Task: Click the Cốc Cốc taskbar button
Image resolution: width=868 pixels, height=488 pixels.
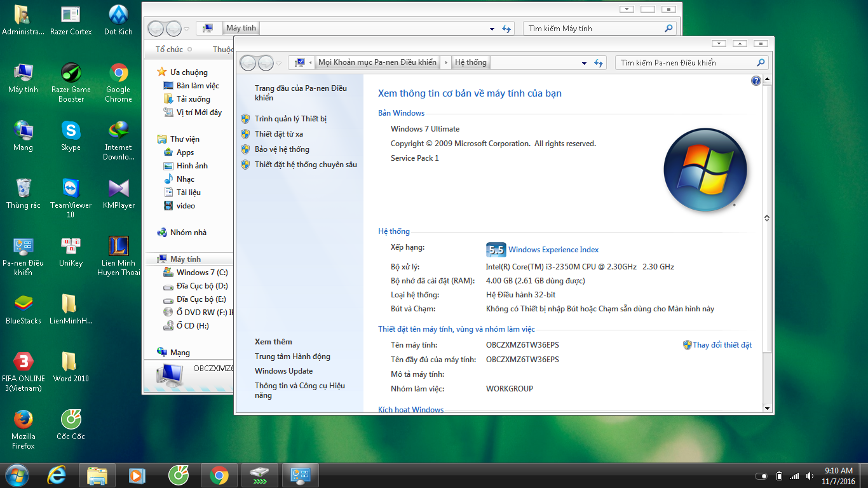Action: point(178,475)
